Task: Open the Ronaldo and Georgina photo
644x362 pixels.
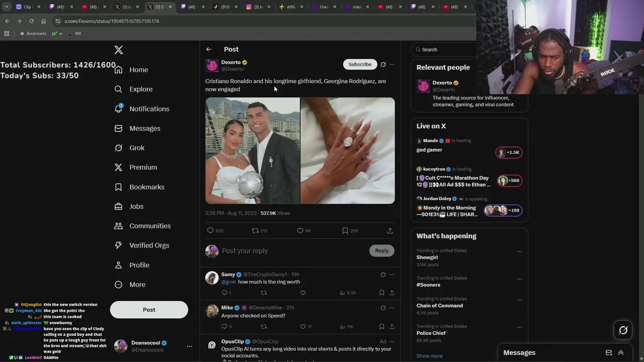Action: 253,151
